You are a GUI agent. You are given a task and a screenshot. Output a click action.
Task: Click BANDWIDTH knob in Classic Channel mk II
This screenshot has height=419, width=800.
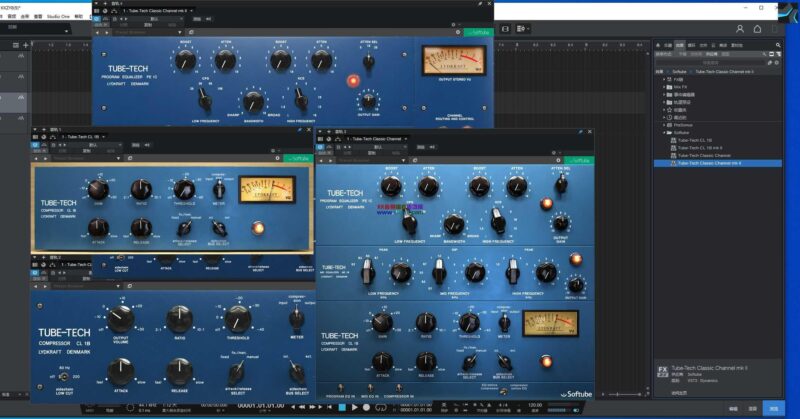click(254, 102)
